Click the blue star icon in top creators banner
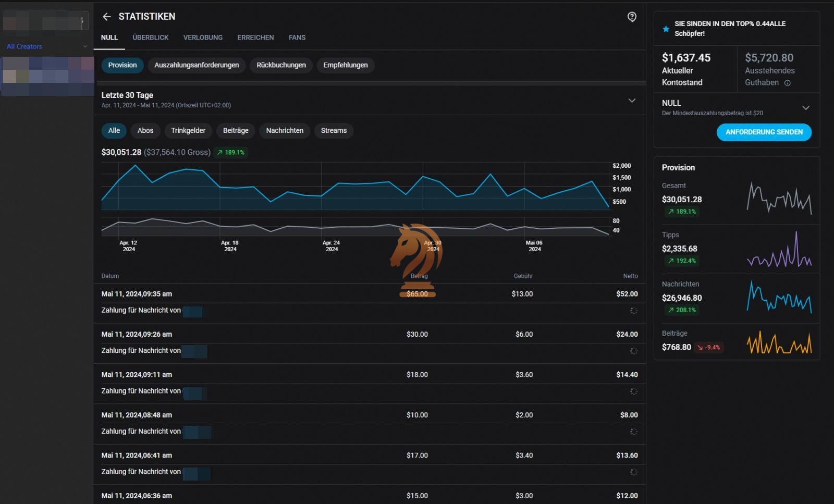The image size is (834, 504). point(666,29)
